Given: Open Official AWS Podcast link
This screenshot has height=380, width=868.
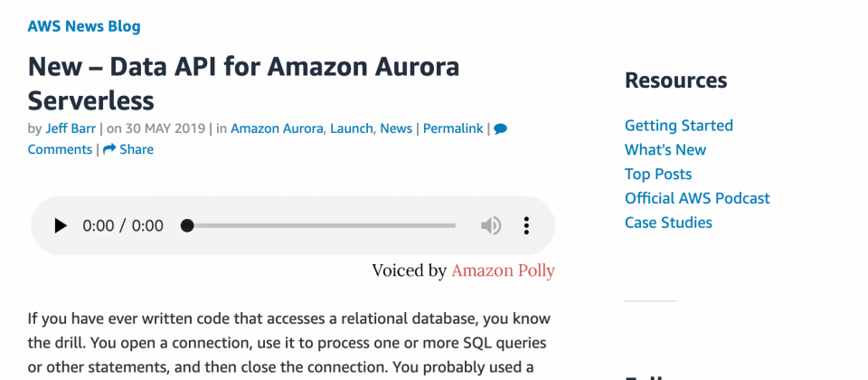Looking at the screenshot, I should [x=697, y=198].
